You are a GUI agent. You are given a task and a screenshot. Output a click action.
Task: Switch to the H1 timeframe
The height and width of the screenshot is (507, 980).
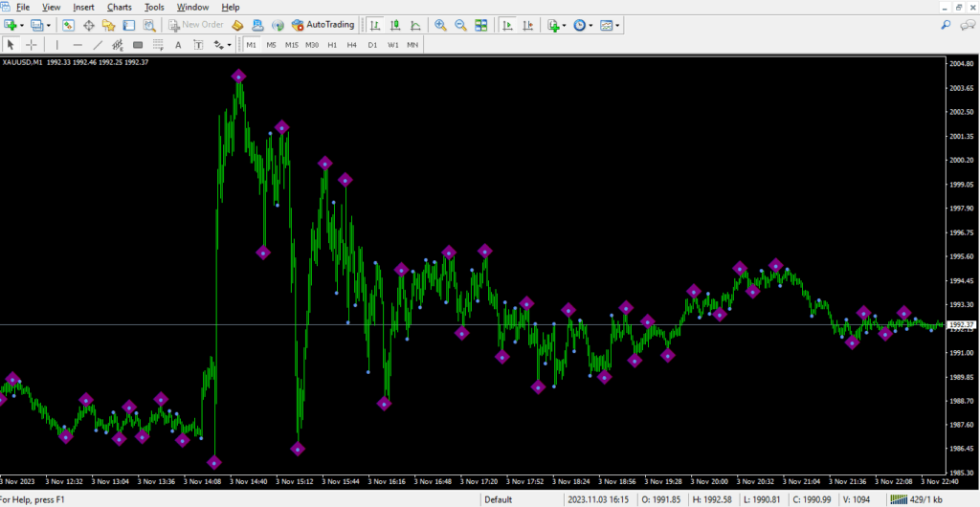(332, 44)
